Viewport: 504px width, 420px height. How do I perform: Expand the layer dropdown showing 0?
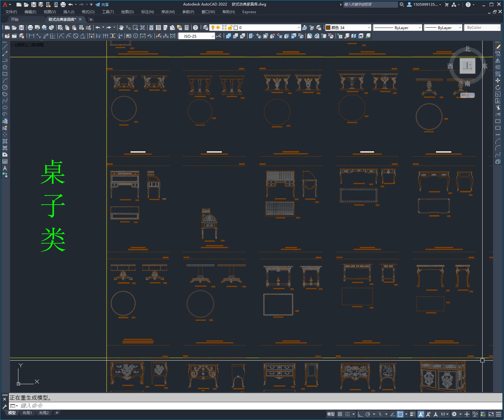tap(299, 28)
